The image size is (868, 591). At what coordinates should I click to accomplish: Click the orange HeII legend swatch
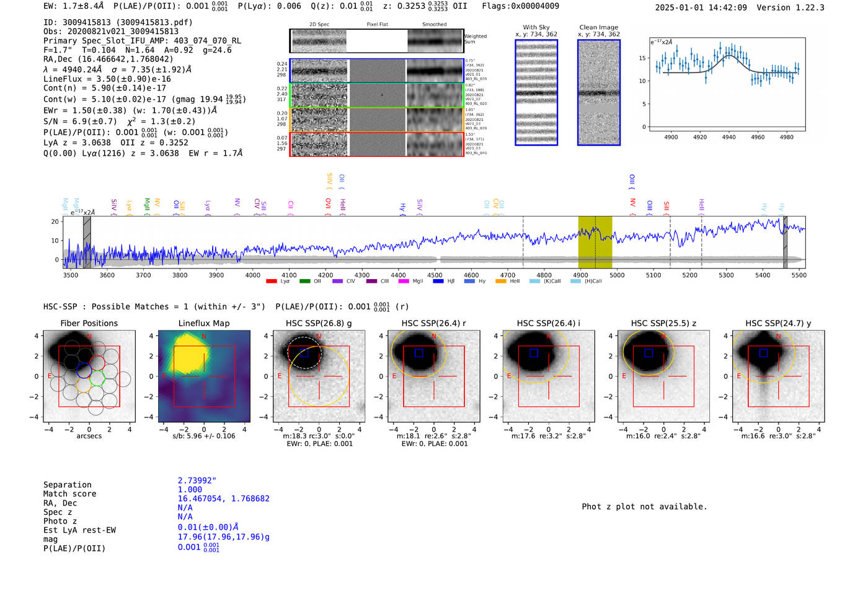tap(501, 282)
